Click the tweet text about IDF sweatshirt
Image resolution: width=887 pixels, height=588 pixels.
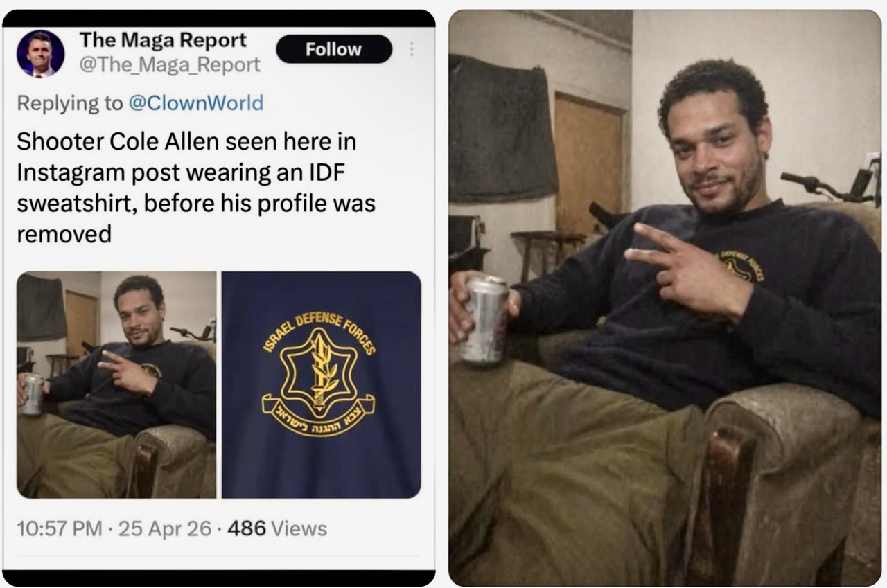[x=196, y=187]
